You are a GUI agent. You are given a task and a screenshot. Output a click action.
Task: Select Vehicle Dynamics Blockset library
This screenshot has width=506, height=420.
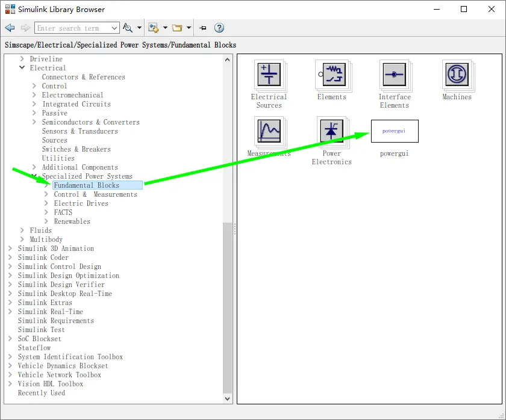[63, 366]
